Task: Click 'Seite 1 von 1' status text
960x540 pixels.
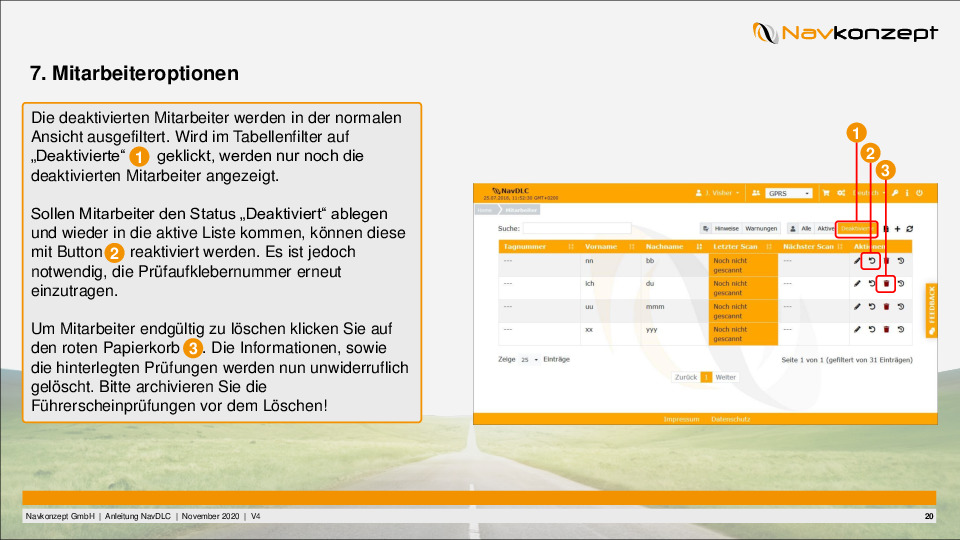Action: click(801, 360)
